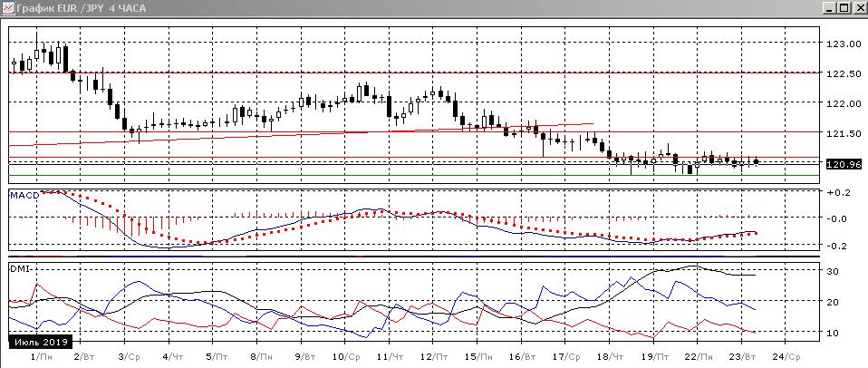Click the MACD indicator label
868x368 pixels.
[23, 195]
